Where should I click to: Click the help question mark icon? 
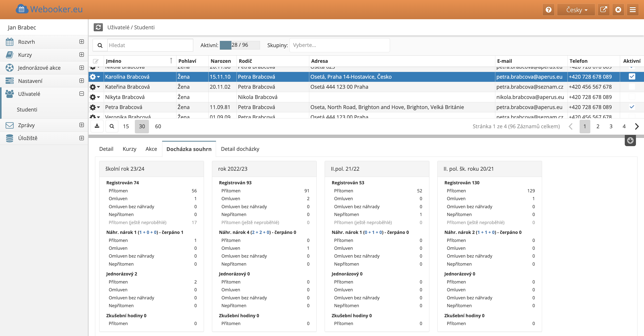tap(548, 9)
